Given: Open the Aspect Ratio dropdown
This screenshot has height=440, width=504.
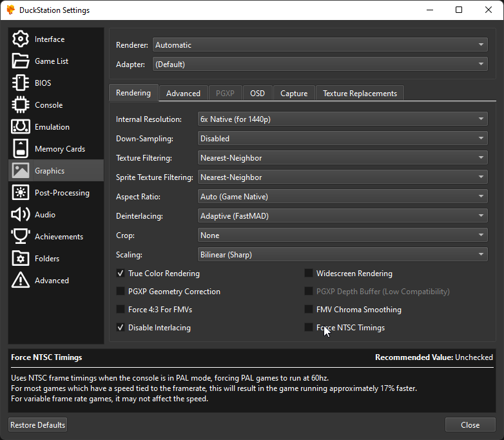Looking at the screenshot, I should pos(343,196).
